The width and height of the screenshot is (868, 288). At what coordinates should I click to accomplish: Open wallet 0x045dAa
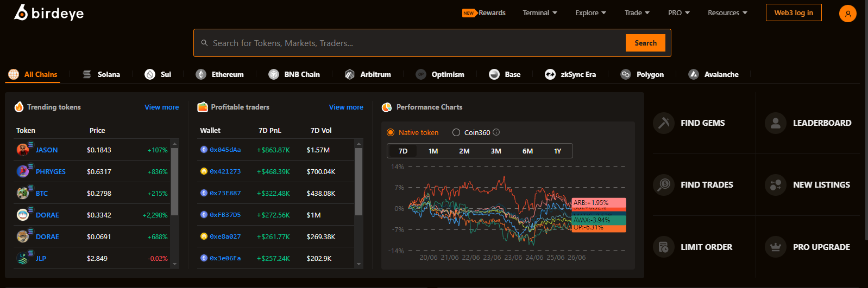tap(225, 150)
